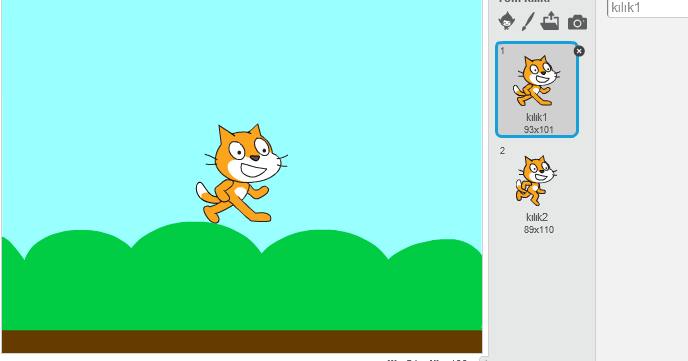Select the kılık1 costume thumbnail
Screen dimensions: 688x361
click(x=537, y=89)
